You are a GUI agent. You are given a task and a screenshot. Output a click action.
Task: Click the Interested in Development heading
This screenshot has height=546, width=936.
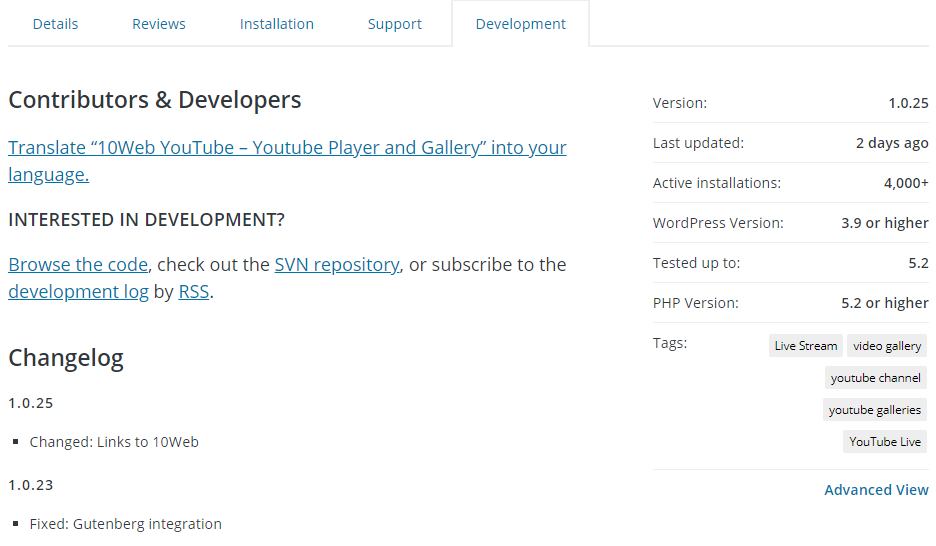point(147,219)
